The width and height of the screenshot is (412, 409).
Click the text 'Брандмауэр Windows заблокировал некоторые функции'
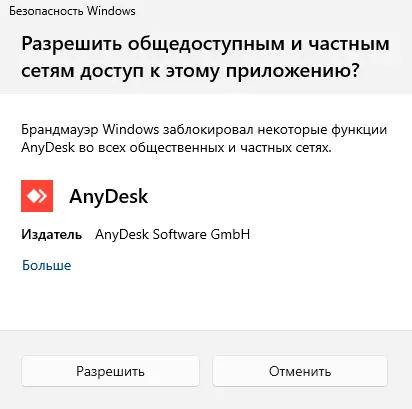pyautogui.click(x=204, y=130)
